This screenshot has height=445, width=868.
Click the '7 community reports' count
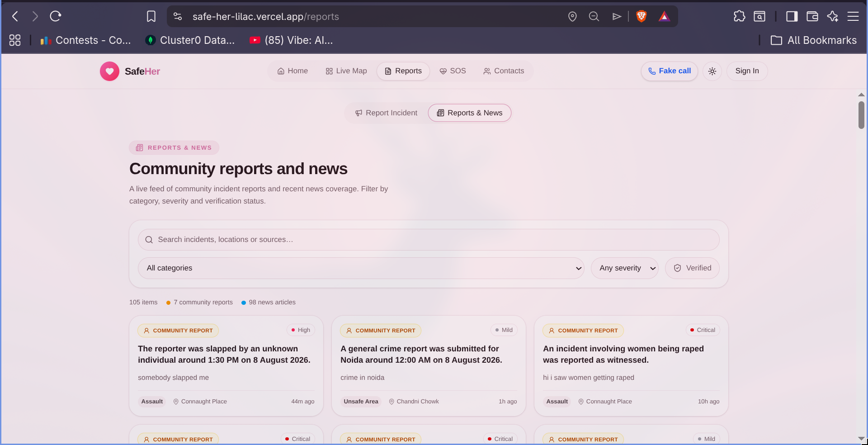pyautogui.click(x=199, y=303)
